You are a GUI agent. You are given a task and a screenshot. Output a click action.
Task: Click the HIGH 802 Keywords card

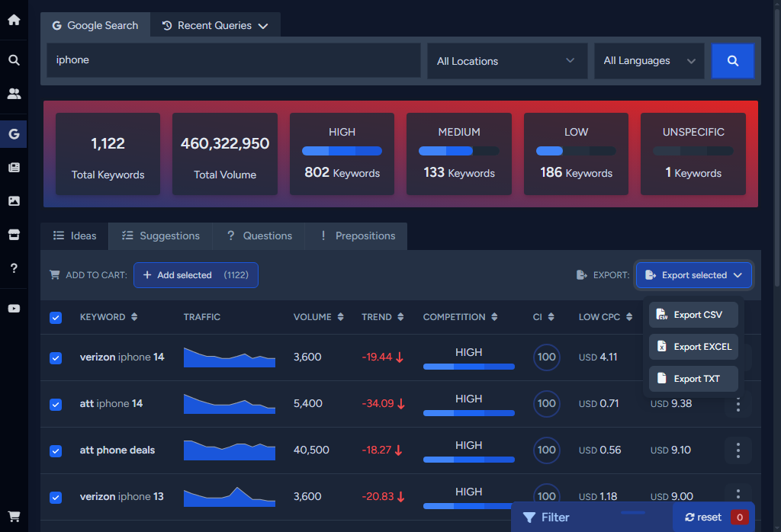coord(342,154)
